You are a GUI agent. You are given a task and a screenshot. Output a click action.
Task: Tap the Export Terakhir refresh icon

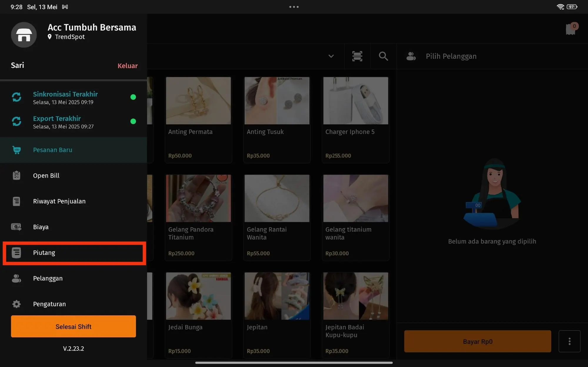[x=16, y=121]
